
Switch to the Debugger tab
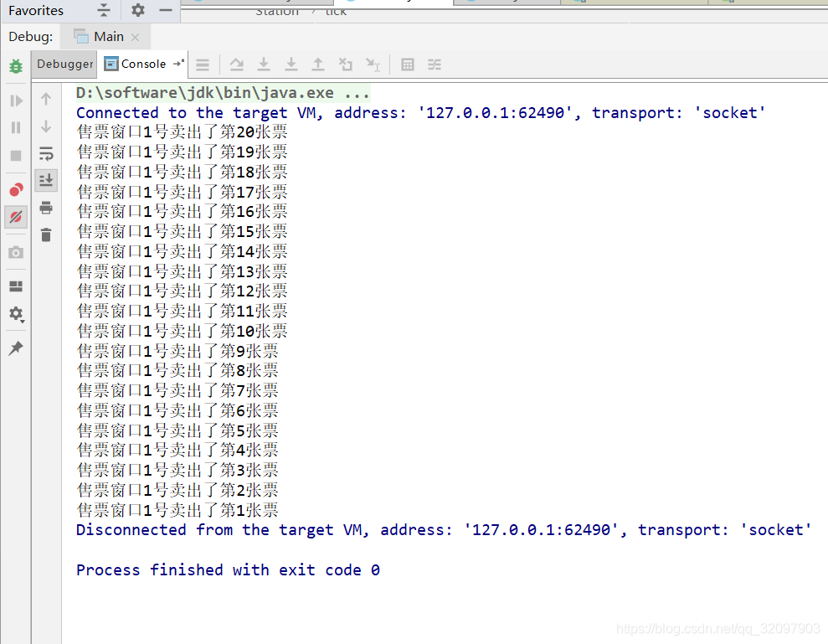click(64, 64)
